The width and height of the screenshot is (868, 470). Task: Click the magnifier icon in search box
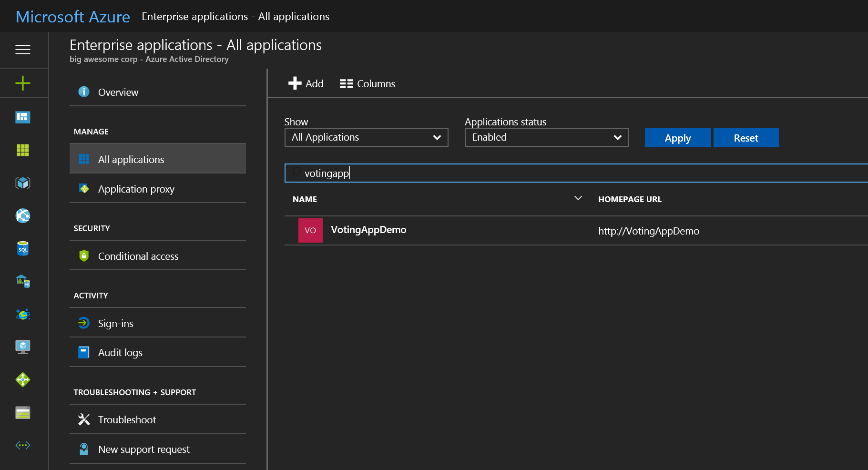coord(296,172)
